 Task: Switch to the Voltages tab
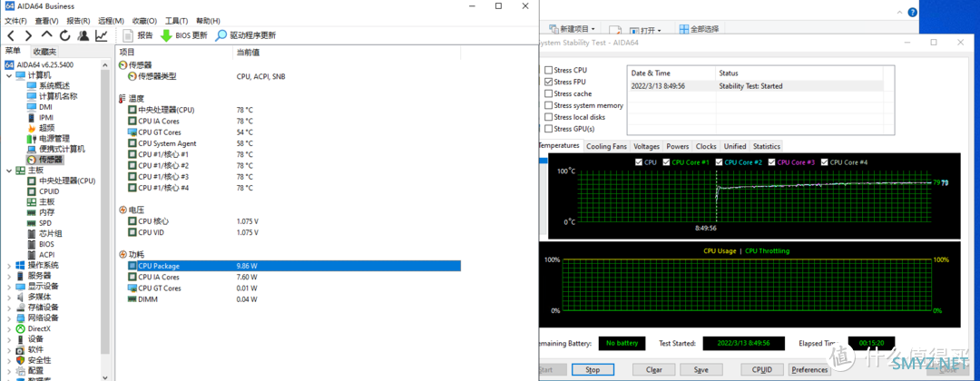point(646,146)
